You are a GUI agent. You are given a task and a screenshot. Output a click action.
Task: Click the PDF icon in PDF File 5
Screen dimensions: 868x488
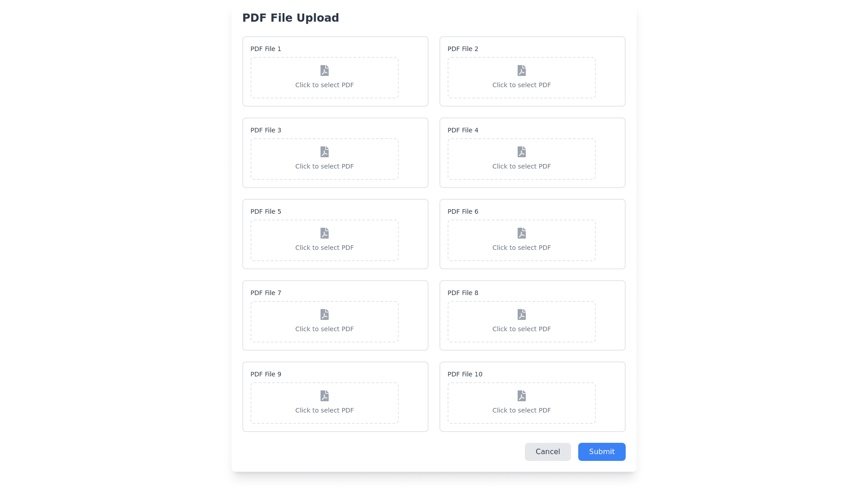[x=325, y=233]
